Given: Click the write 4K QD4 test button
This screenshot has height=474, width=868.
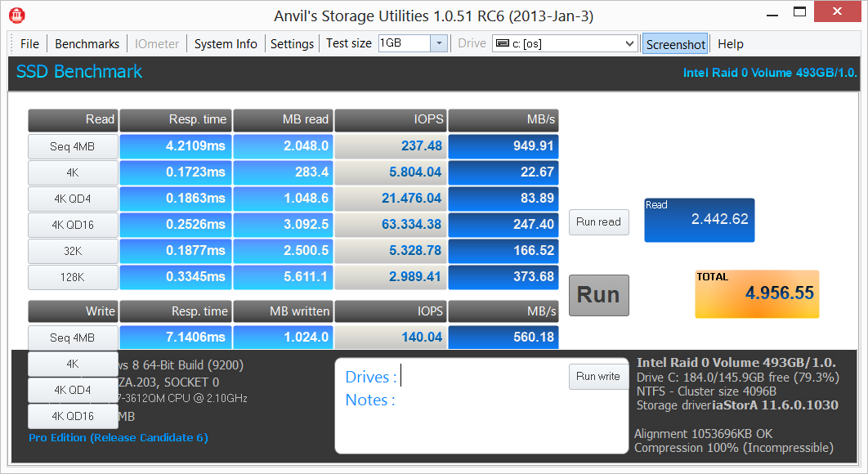Looking at the screenshot, I should 73,390.
